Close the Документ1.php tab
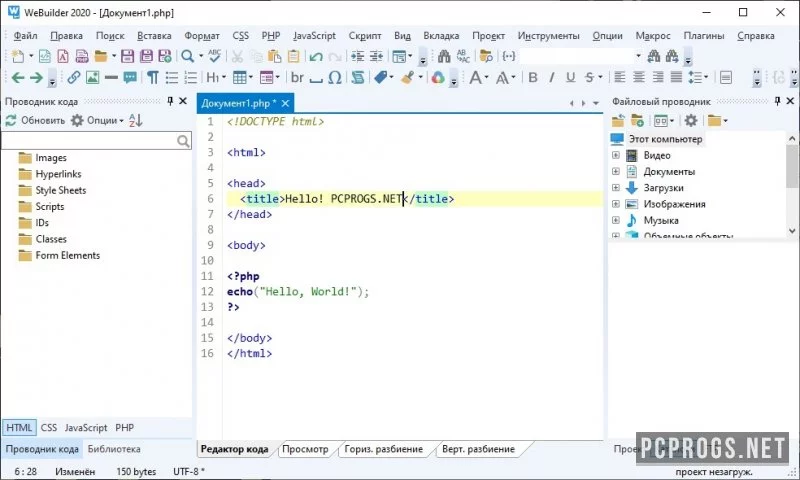Screen dimensions: 800x480 (x=285, y=103)
